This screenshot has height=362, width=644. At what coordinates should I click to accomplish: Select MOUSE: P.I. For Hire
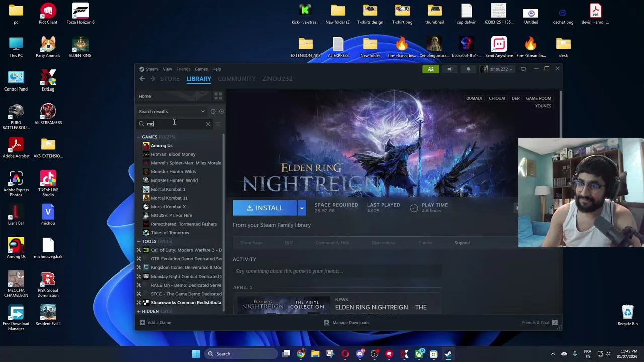(x=172, y=215)
